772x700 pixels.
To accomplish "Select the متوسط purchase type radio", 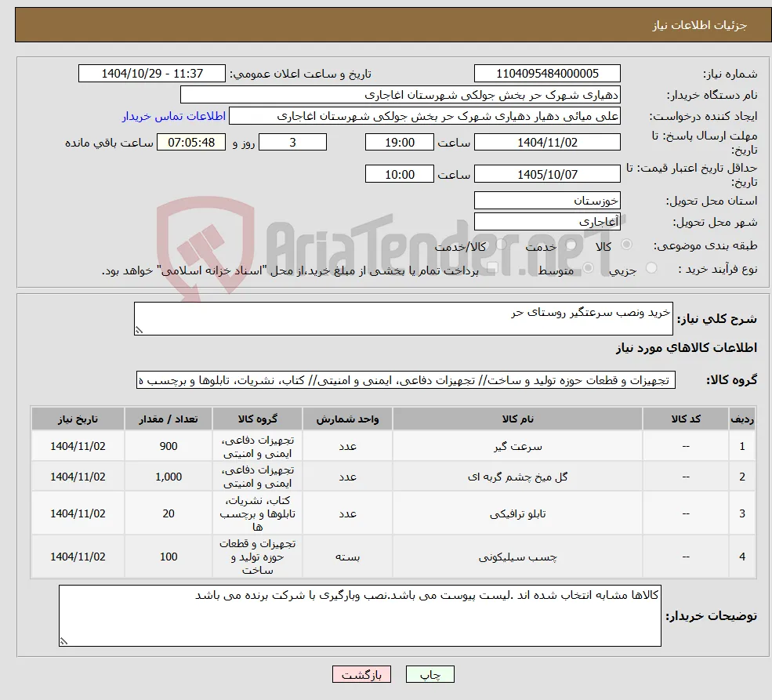I will point(588,268).
